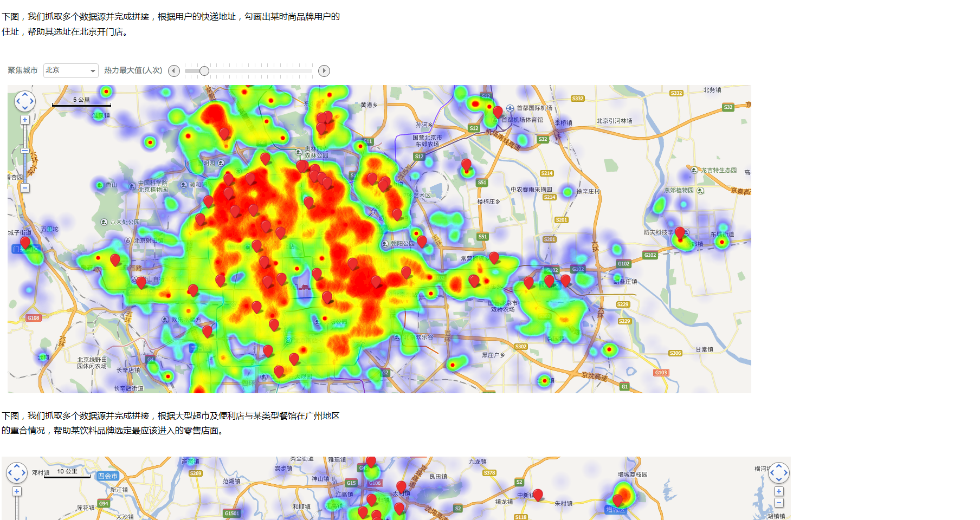This screenshot has height=520, width=980.
Task: Click the G1501 road shield on Guangzhou map
Action: [x=232, y=513]
